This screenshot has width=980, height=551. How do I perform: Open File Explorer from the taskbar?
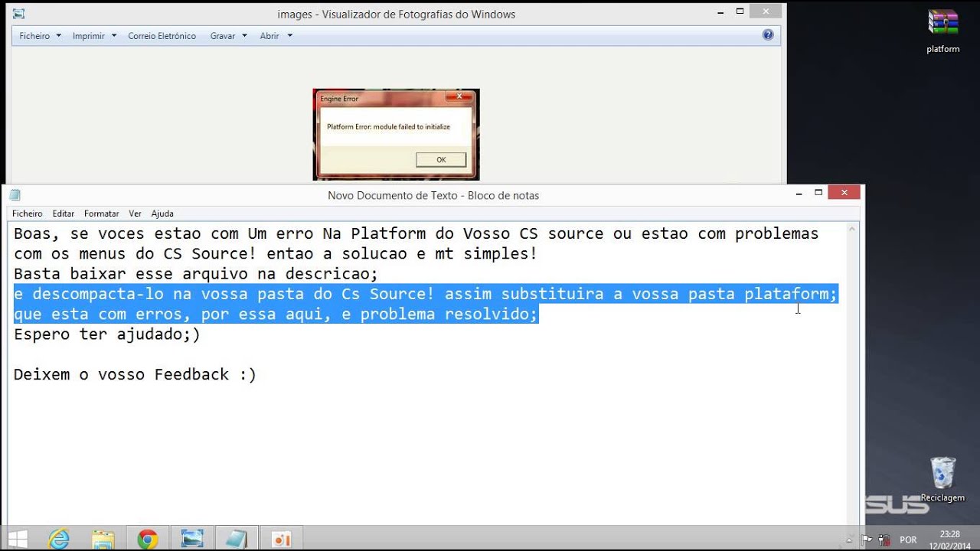point(103,539)
